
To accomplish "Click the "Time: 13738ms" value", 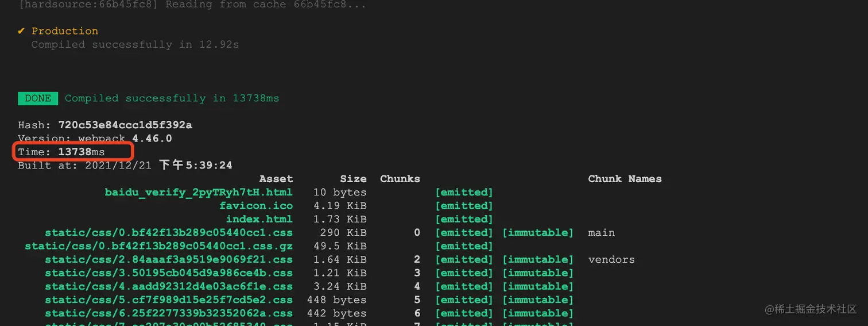I will pyautogui.click(x=61, y=152).
